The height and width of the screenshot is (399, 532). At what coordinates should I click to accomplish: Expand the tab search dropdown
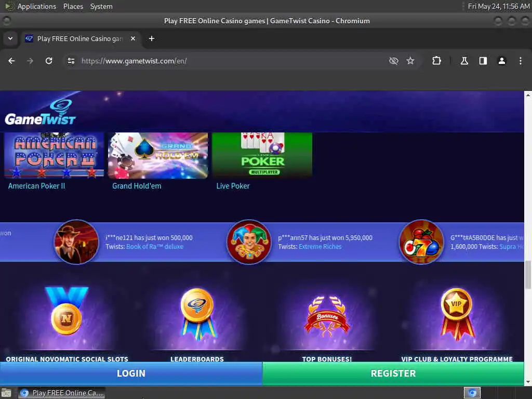[x=10, y=38]
